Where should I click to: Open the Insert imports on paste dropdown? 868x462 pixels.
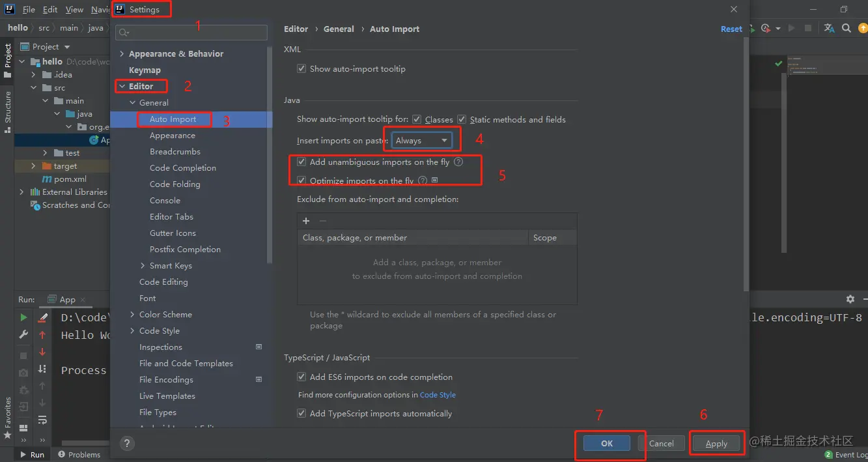click(x=422, y=140)
